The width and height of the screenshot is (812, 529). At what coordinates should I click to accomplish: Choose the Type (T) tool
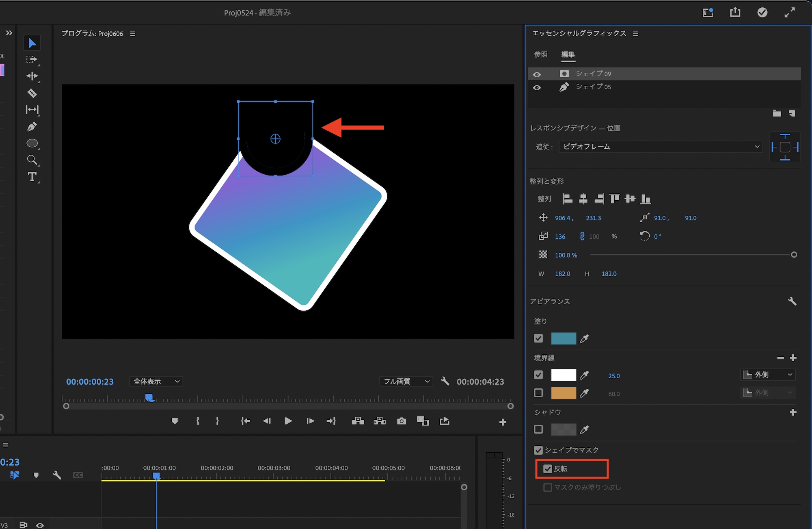click(x=32, y=177)
